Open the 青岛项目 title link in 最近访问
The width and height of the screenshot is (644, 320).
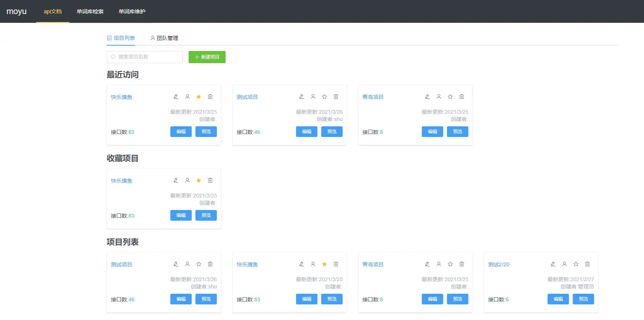pyautogui.click(x=373, y=97)
